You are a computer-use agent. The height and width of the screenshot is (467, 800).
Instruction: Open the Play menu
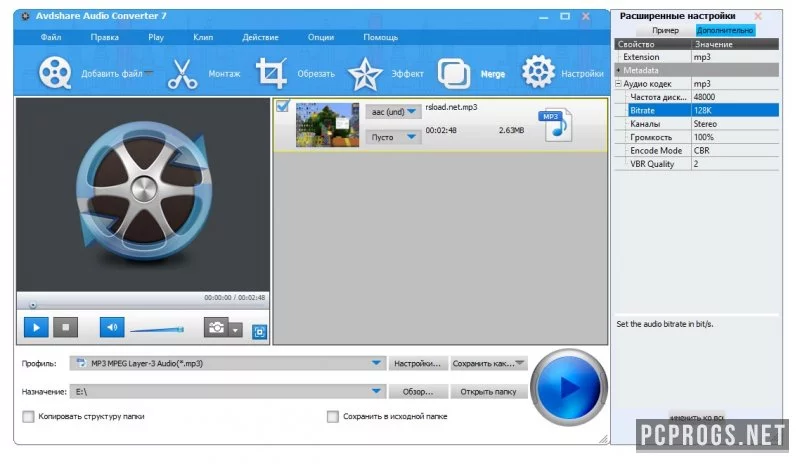tap(156, 37)
